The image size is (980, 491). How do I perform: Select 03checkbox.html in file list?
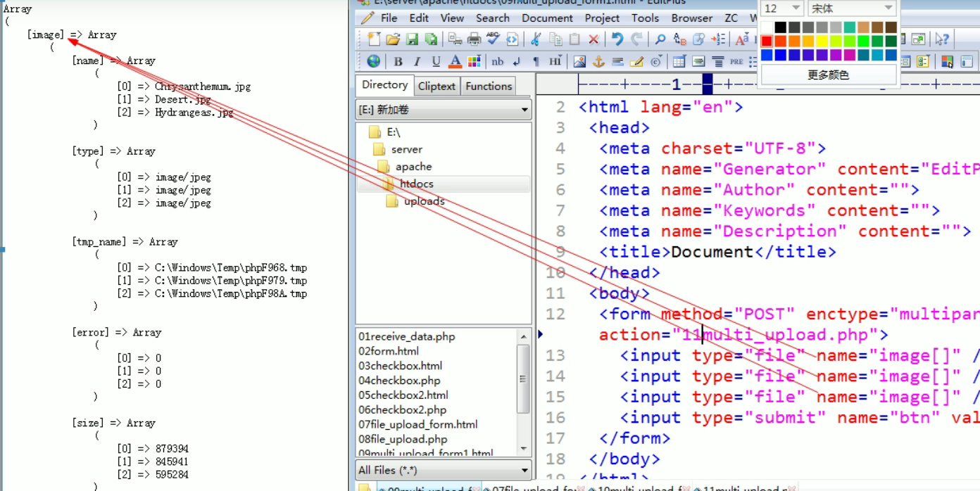pos(400,366)
